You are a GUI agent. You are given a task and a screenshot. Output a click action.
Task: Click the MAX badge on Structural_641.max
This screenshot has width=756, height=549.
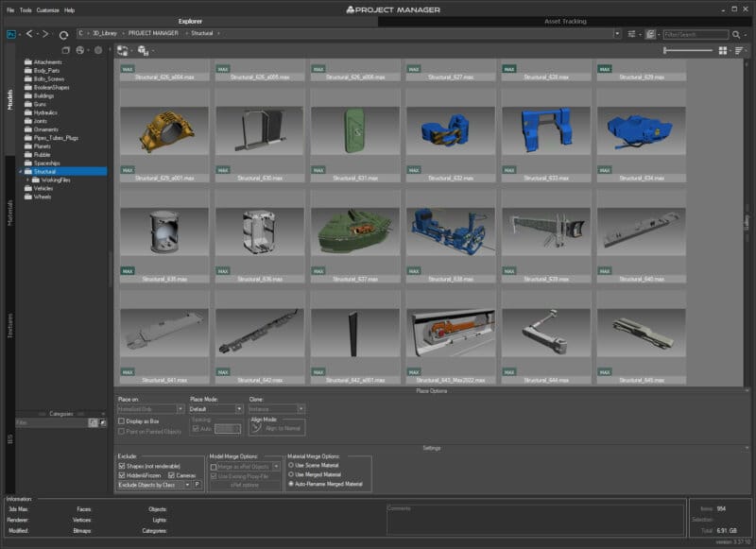[128, 372]
